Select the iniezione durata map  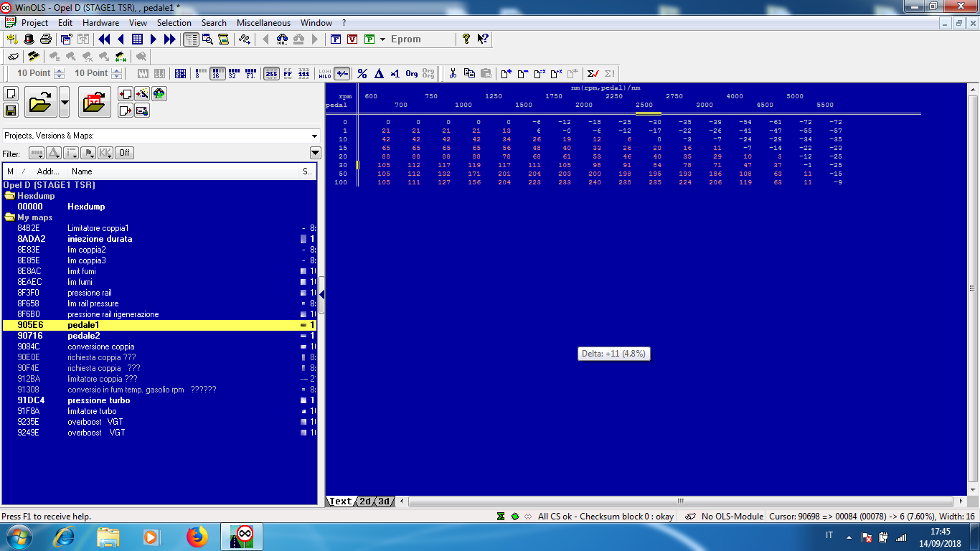pos(159,239)
